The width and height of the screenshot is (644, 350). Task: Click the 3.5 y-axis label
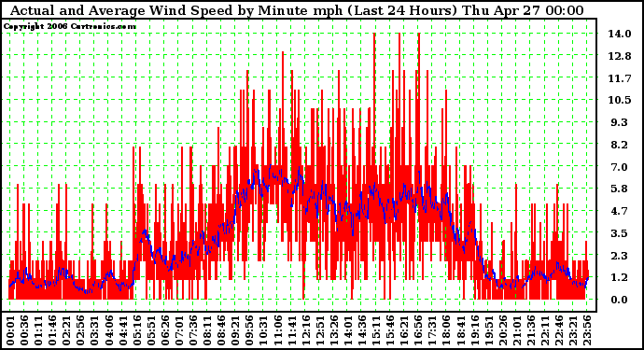pyautogui.click(x=620, y=233)
